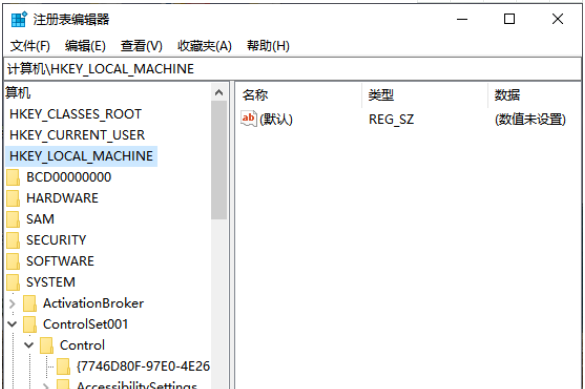Select the HKEY_CLASSES_ROOT key
The image size is (585, 389).
click(75, 114)
